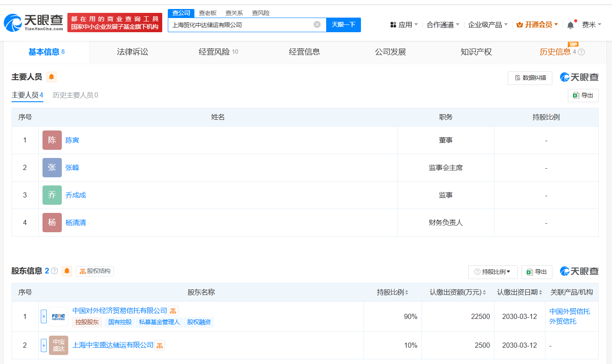The width and height of the screenshot is (612, 364).
Task: Clear the search box text
Action: point(317,24)
